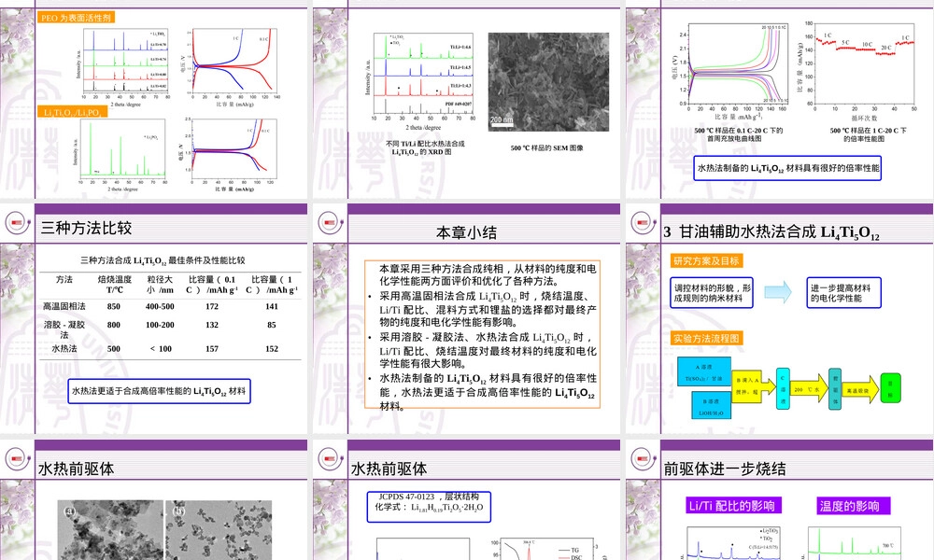934x560 pixels.
Task: Click the box 调控材料的形貌，形成规则的纳米材料
Action: tap(712, 293)
